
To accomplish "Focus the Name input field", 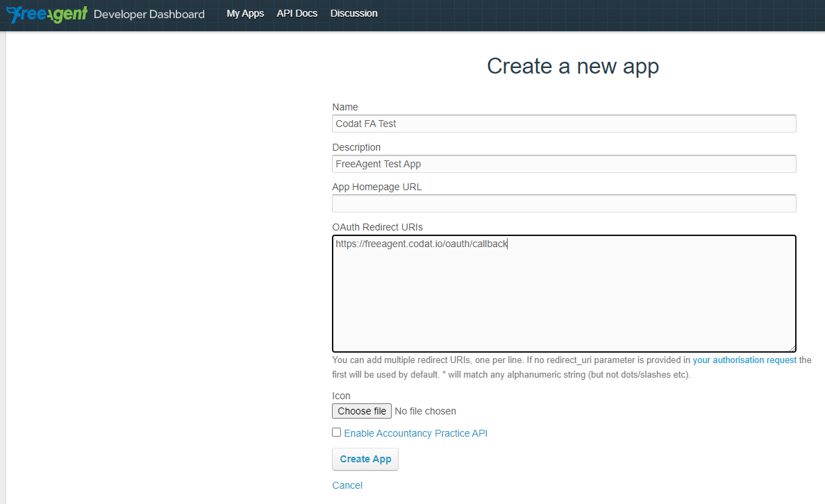I will pos(563,124).
